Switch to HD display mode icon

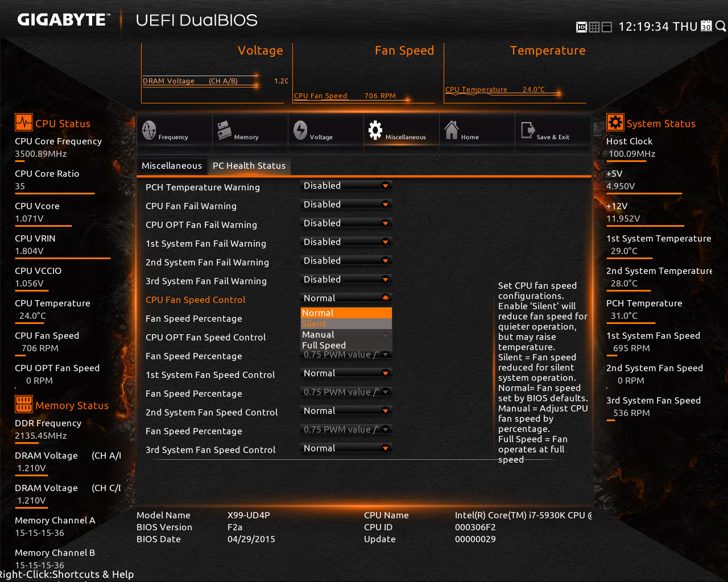point(582,27)
